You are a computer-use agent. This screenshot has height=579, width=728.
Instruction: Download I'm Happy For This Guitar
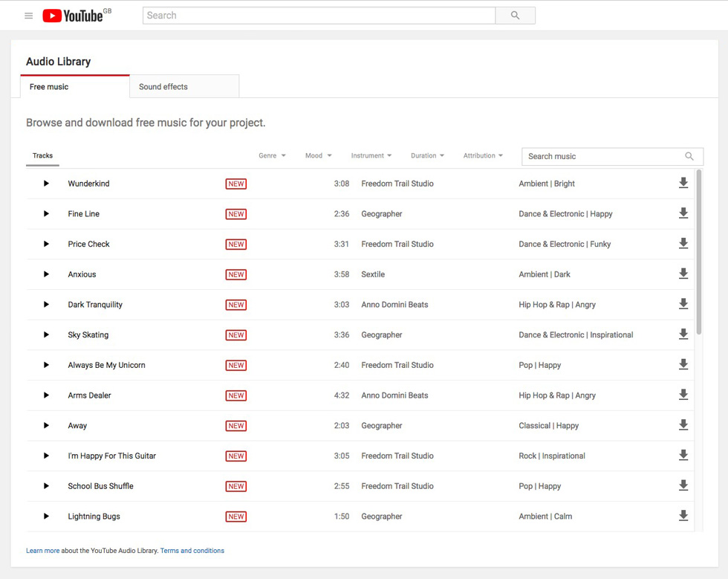tap(683, 456)
